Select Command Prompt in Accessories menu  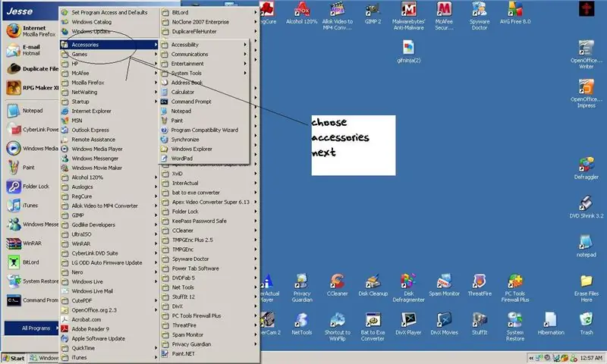coord(204,102)
